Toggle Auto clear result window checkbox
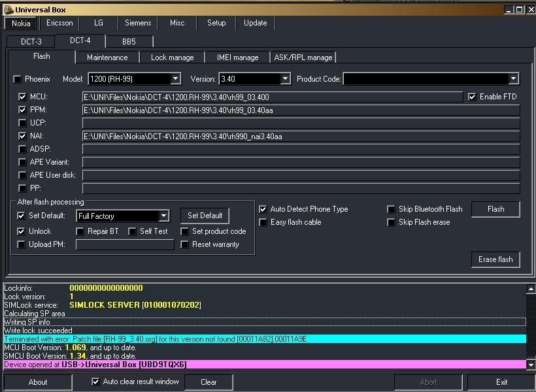This screenshot has height=392, width=536. click(x=95, y=382)
